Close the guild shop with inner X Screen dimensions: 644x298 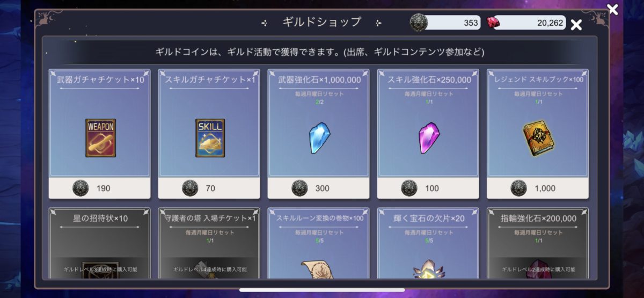click(576, 25)
